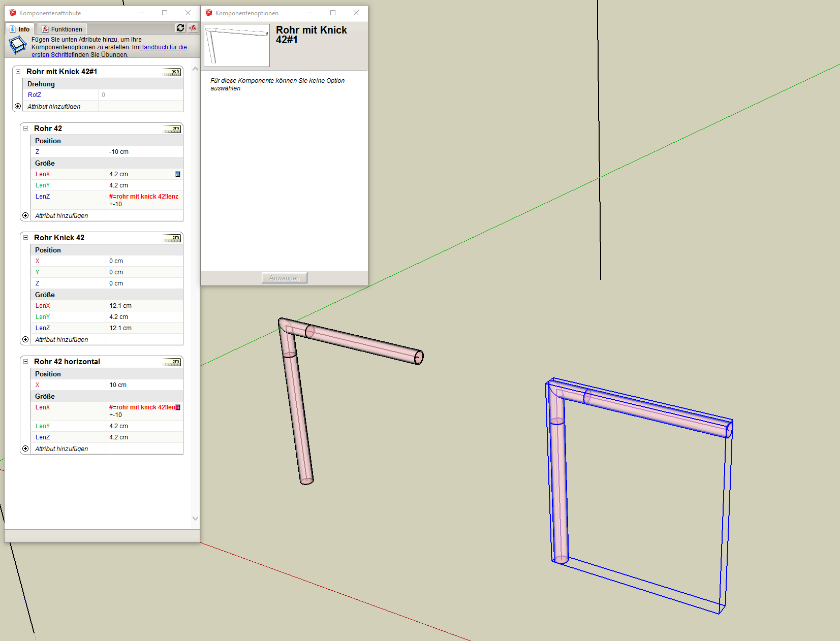Click the component thumbnail in Komponentenoptionen
Viewport: 840px width, 641px height.
click(237, 45)
